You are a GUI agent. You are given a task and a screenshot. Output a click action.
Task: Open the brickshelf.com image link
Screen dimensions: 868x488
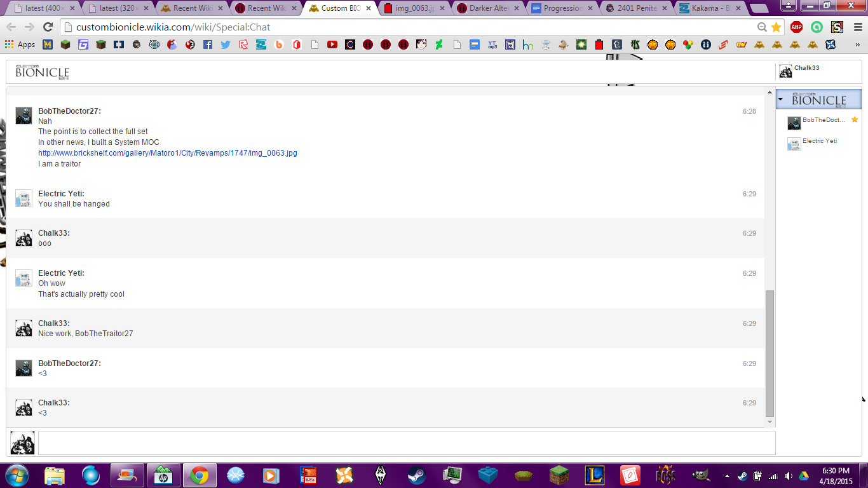(168, 153)
